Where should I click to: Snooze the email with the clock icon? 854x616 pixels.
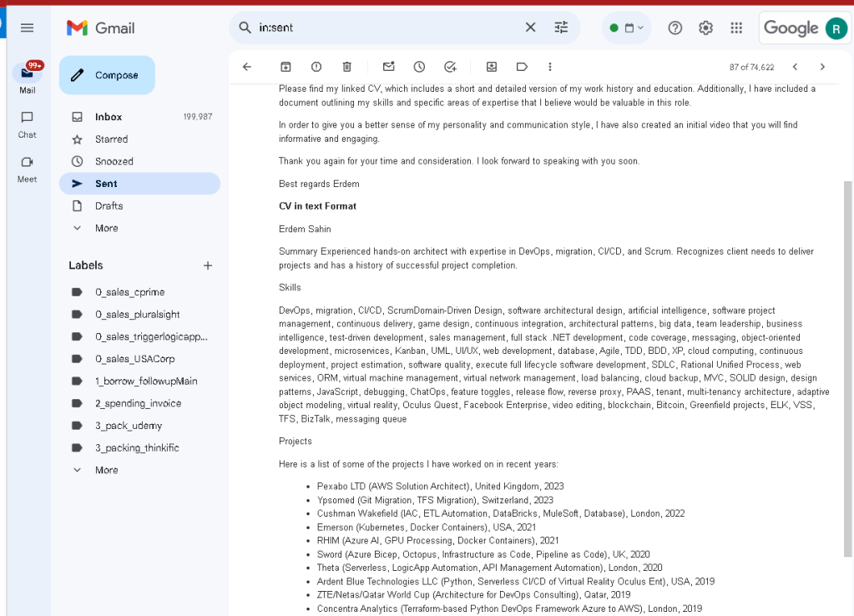[x=419, y=67]
